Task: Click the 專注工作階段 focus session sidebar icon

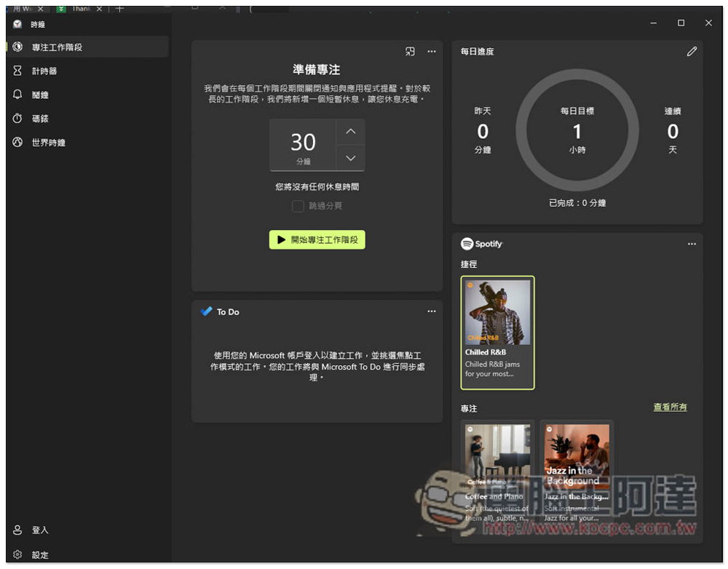Action: (17, 47)
